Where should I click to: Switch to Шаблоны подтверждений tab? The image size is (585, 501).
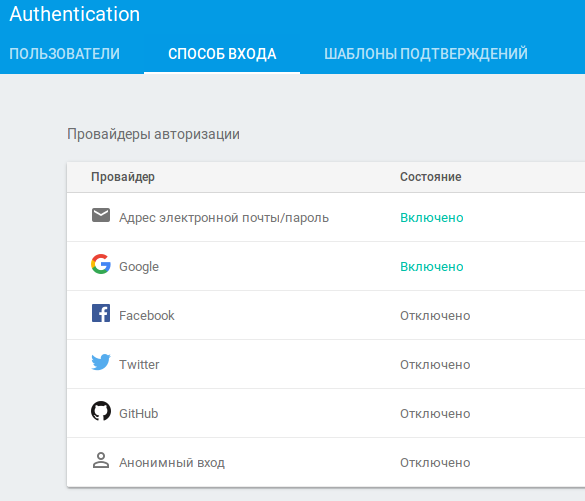pos(426,54)
